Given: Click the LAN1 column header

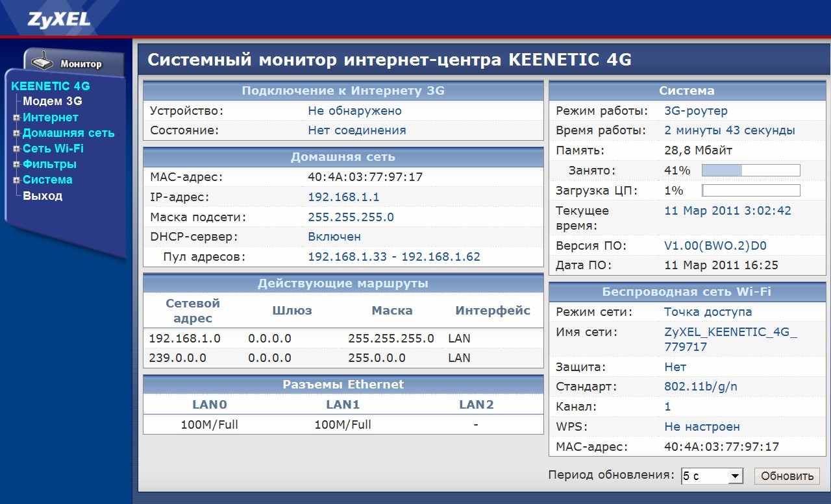Looking at the screenshot, I should coord(343,405).
